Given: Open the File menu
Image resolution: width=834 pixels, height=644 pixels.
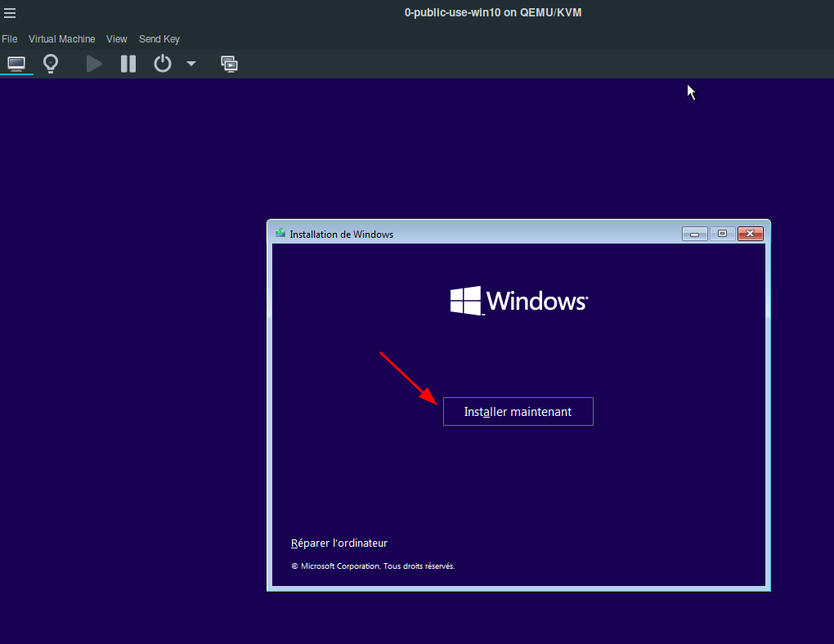Looking at the screenshot, I should coord(10,39).
